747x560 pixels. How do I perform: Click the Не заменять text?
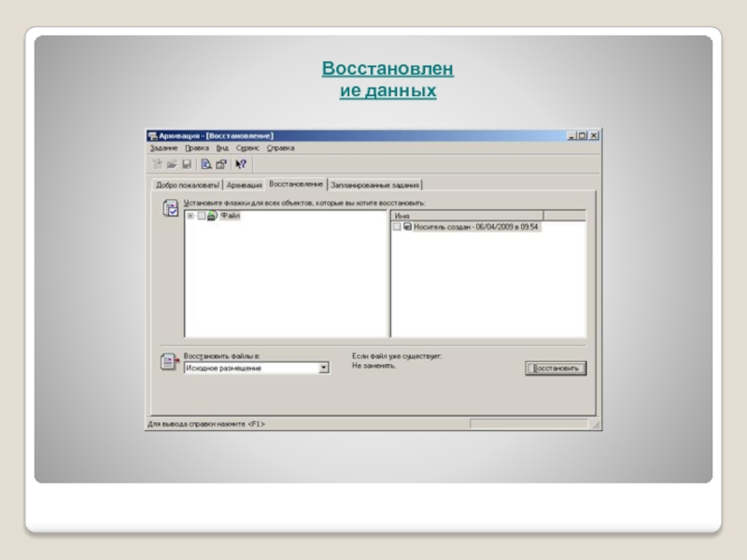(x=373, y=366)
